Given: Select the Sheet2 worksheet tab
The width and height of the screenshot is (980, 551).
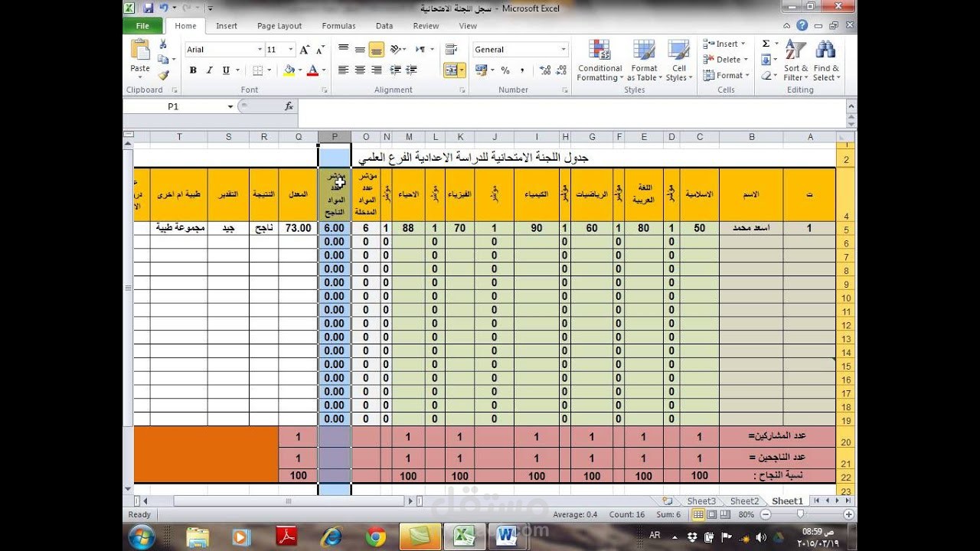Looking at the screenshot, I should tap(743, 501).
